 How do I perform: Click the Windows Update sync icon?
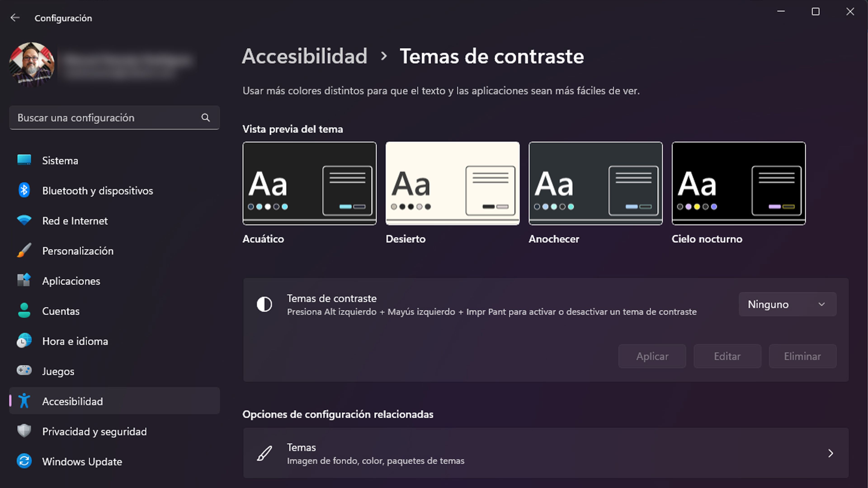coord(24,461)
